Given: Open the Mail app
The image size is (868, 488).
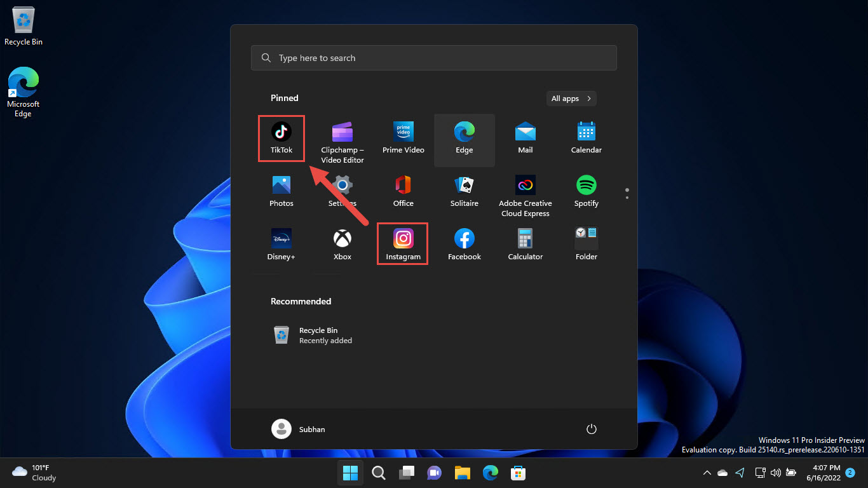Looking at the screenshot, I should 525,138.
